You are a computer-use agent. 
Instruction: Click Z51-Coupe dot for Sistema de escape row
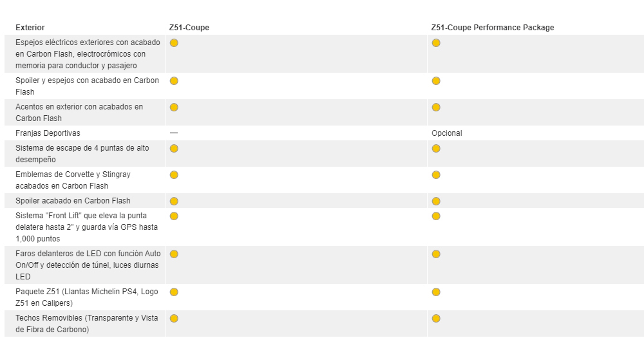(x=174, y=148)
